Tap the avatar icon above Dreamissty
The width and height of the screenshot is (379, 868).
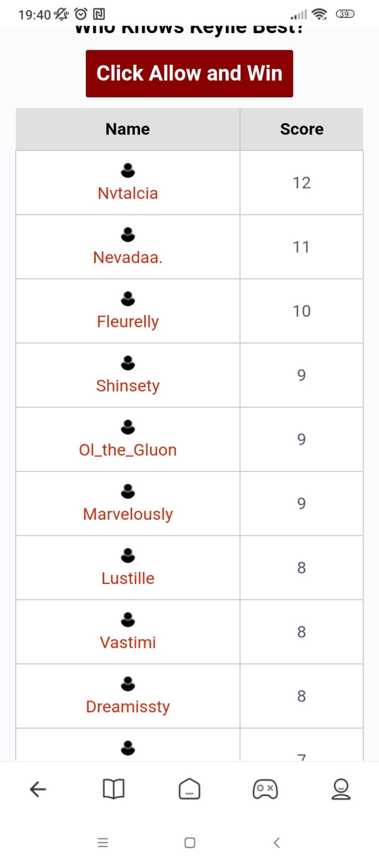pyautogui.click(x=128, y=684)
